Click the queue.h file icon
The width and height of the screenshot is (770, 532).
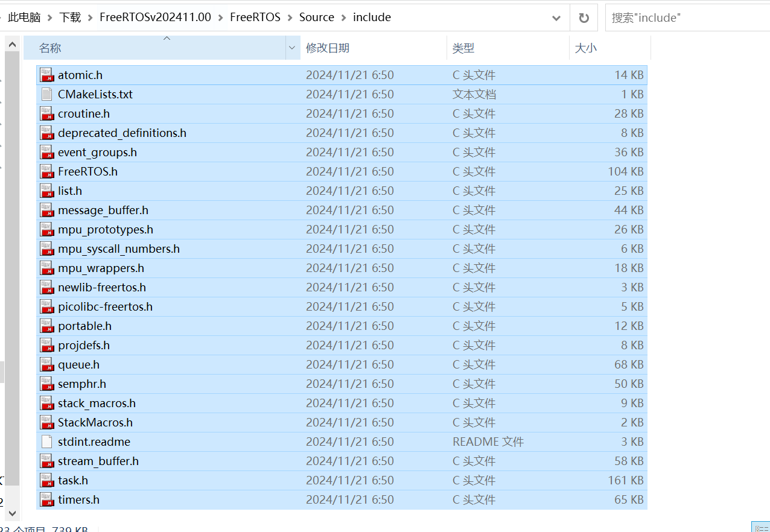[x=47, y=364]
